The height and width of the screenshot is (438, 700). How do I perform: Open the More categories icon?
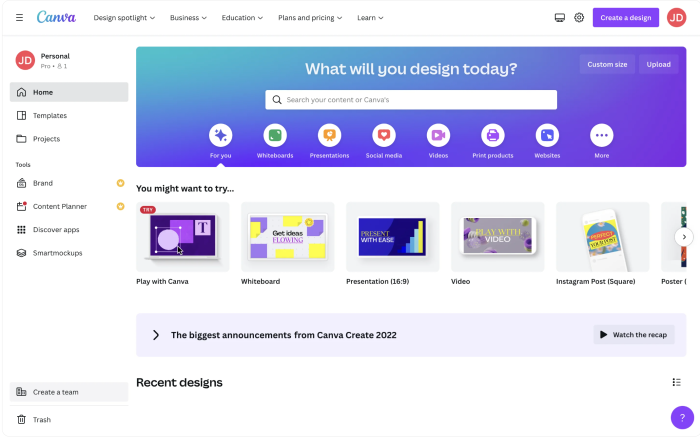click(602, 135)
